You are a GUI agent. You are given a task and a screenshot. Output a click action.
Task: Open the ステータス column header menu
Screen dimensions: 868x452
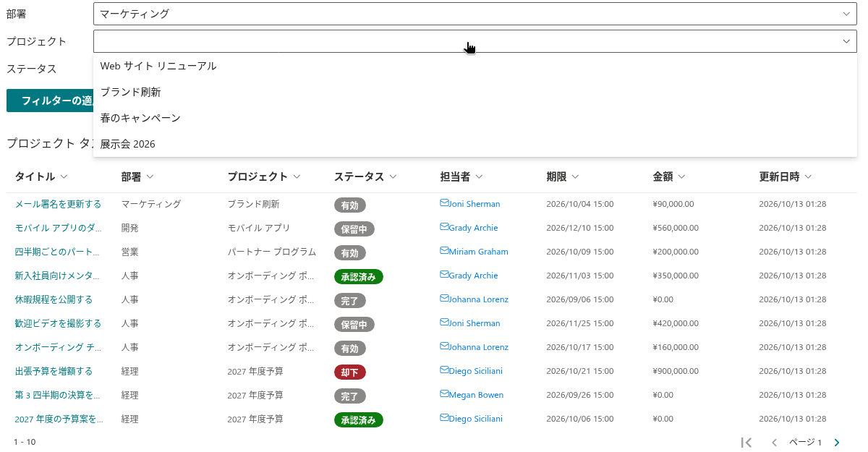pos(393,176)
